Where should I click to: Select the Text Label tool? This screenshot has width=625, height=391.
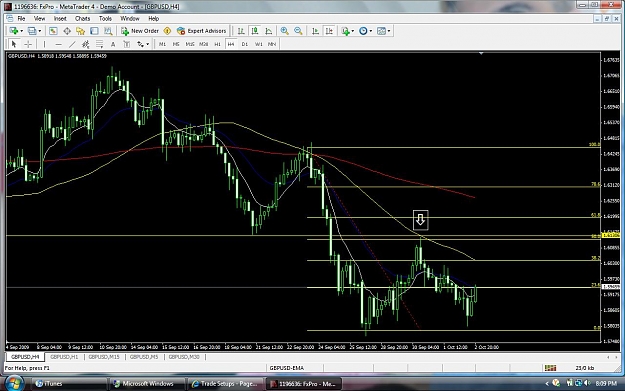click(127, 44)
